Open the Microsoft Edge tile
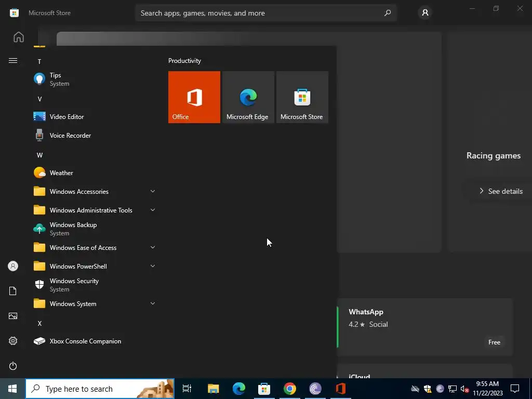The width and height of the screenshot is (532, 399). pyautogui.click(x=248, y=97)
